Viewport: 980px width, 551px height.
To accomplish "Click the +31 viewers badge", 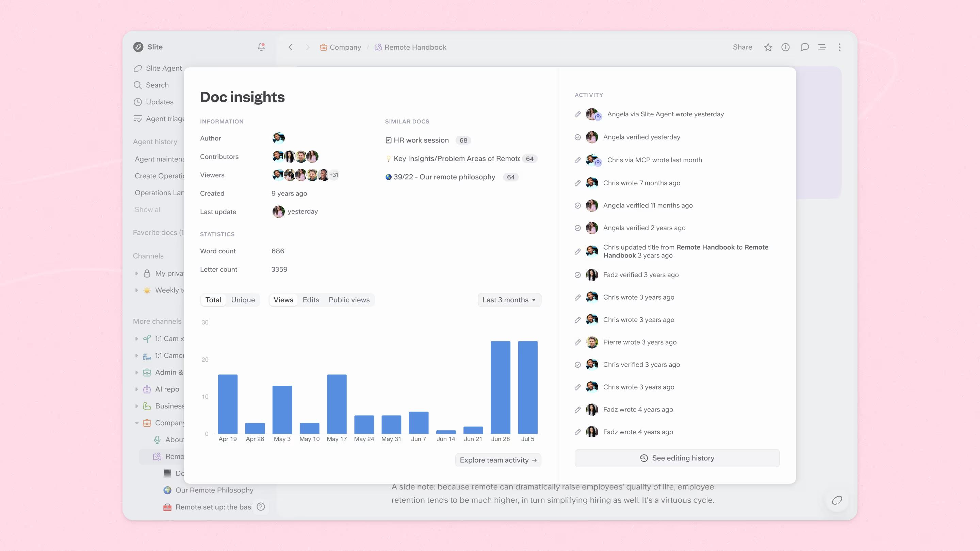I will (x=333, y=175).
